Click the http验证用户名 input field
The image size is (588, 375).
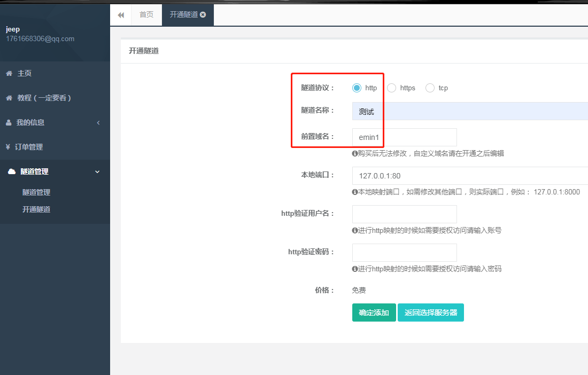[x=405, y=214]
